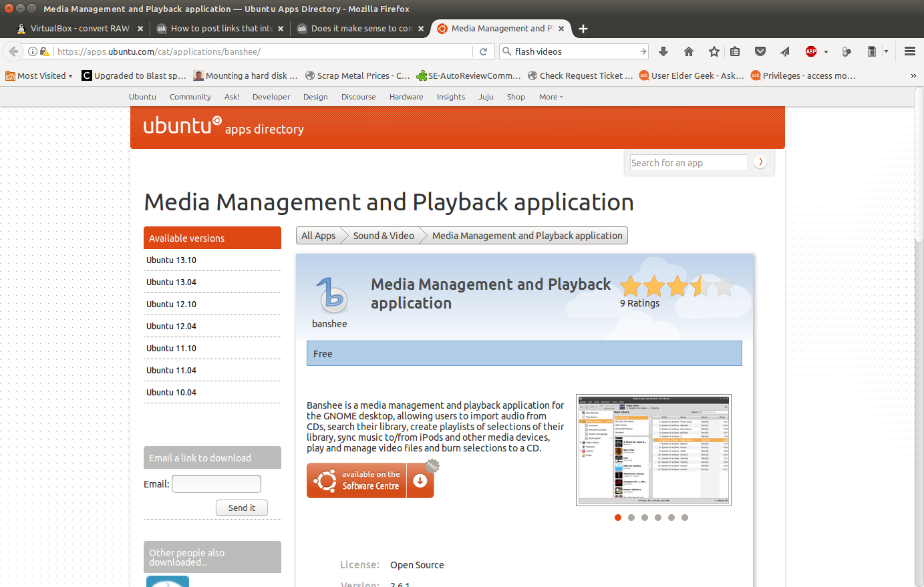Expand the Adblock Plus dropdown arrow
Image resolution: width=924 pixels, height=587 pixels.
[x=826, y=51]
